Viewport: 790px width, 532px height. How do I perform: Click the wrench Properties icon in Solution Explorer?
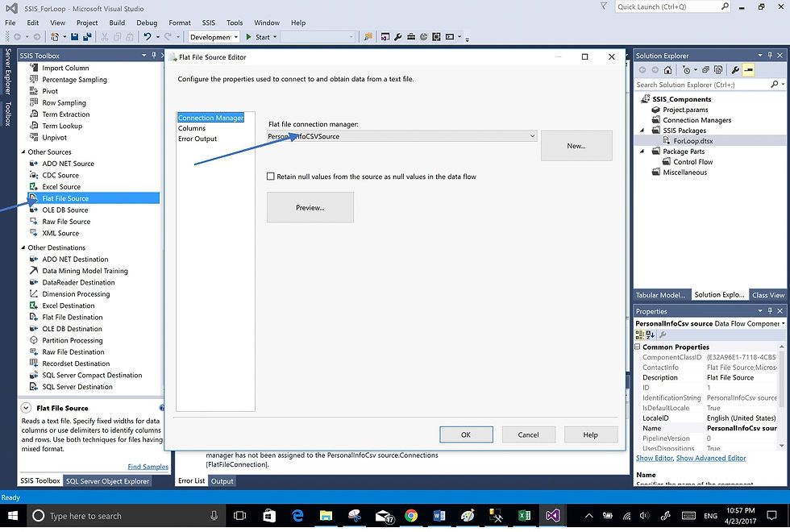pos(735,70)
